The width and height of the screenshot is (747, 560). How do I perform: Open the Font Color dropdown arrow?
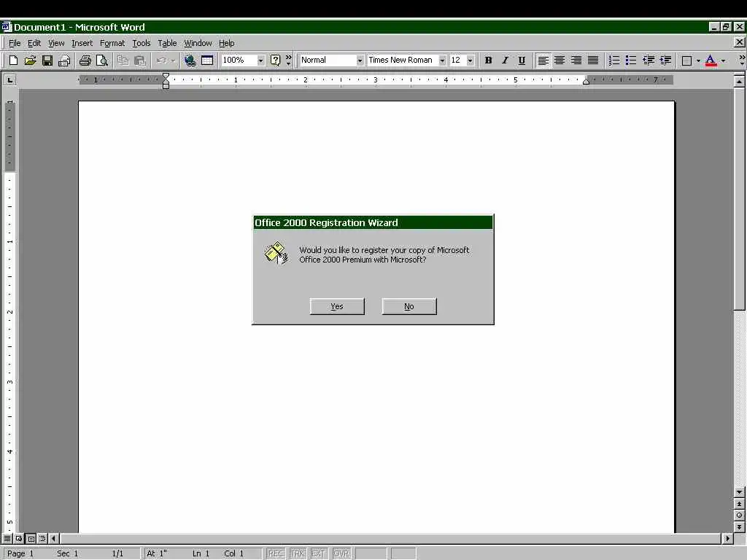723,61
